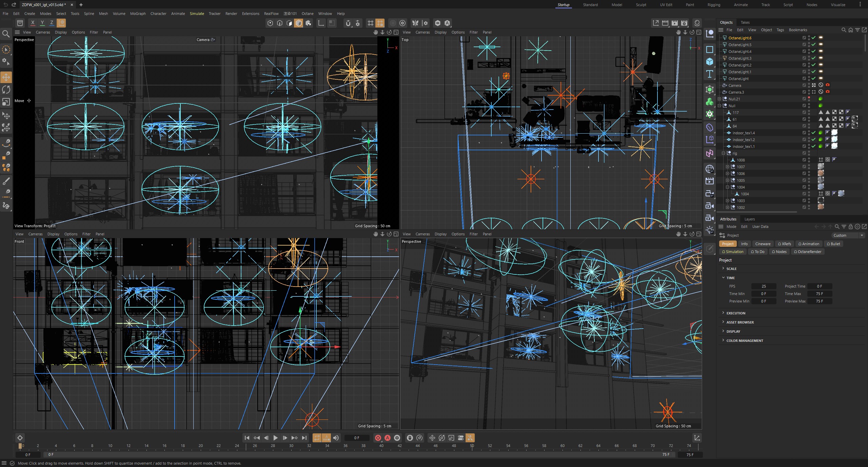The height and width of the screenshot is (467, 868).
Task: Expand the Null.21 object tree
Action: pyautogui.click(x=719, y=99)
